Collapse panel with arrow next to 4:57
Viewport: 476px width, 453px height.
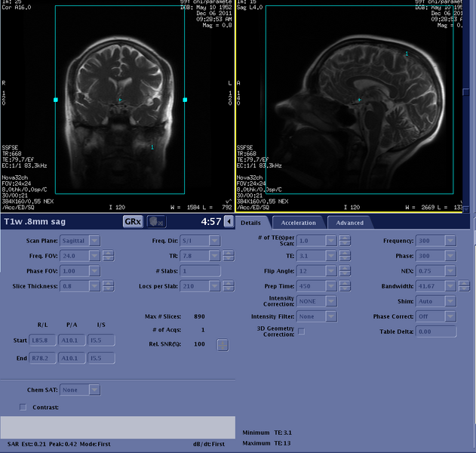229,221
